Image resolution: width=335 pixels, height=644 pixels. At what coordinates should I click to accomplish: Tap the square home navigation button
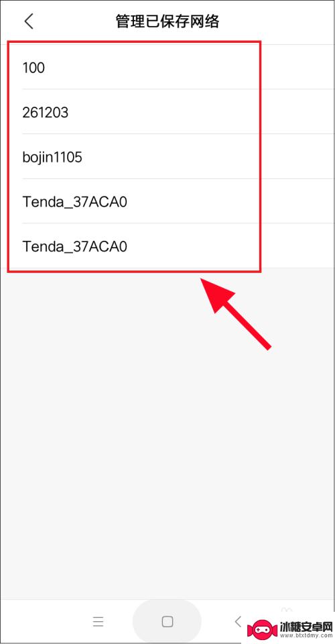pos(167,621)
